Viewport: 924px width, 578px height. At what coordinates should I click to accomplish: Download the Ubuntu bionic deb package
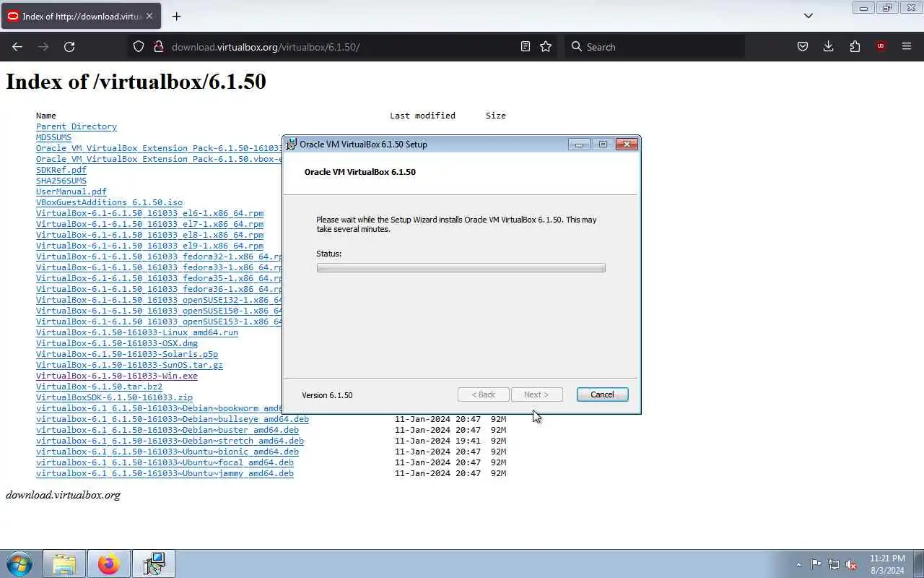[x=167, y=452]
